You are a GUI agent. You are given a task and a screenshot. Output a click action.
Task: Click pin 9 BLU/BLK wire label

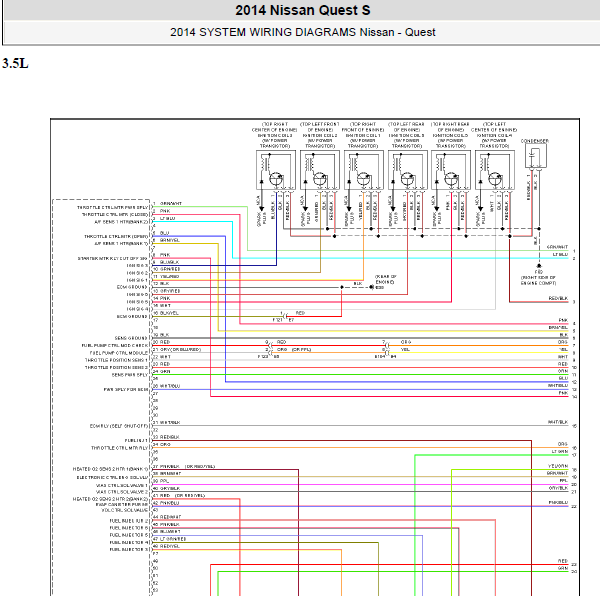tap(170, 262)
